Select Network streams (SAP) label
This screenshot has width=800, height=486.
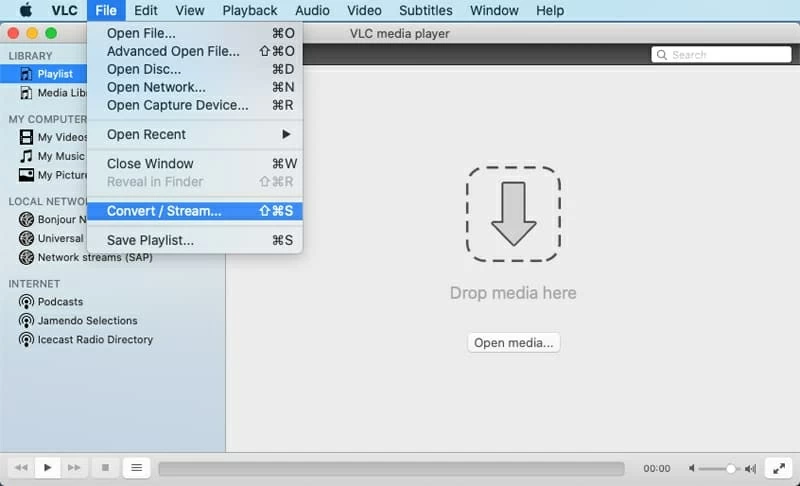[x=95, y=258]
